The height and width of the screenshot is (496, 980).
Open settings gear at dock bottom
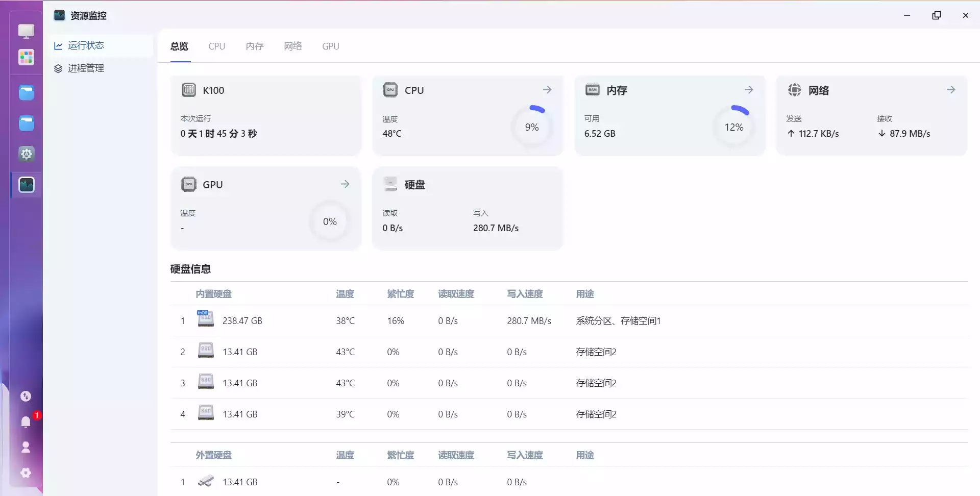pos(26,473)
